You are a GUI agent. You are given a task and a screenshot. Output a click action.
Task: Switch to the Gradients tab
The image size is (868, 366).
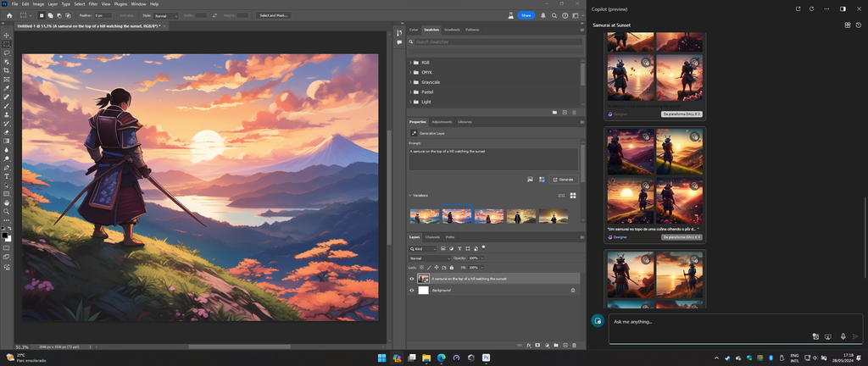452,30
